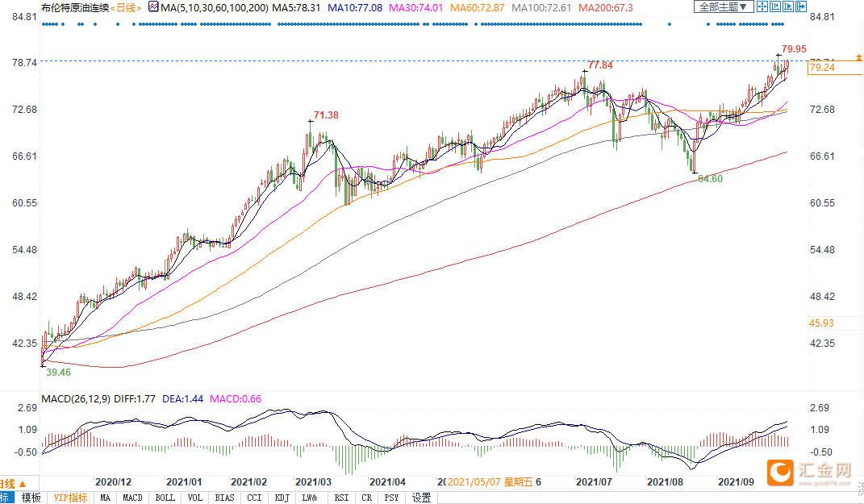Click the 2021/05/07 星期五 date label
This screenshot has height=504, width=864.
pos(490,482)
